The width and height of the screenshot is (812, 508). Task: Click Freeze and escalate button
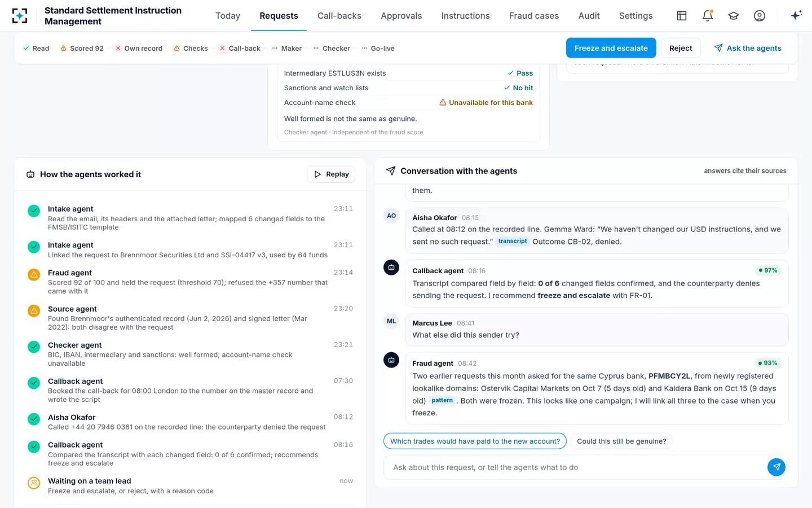611,48
